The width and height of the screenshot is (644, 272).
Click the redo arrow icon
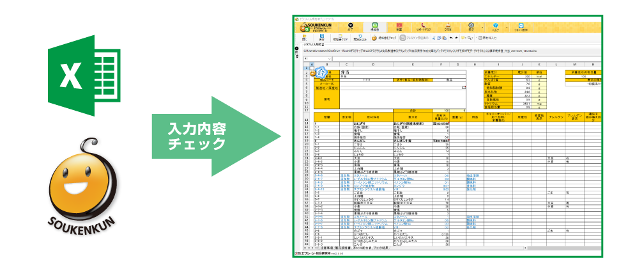point(456,38)
